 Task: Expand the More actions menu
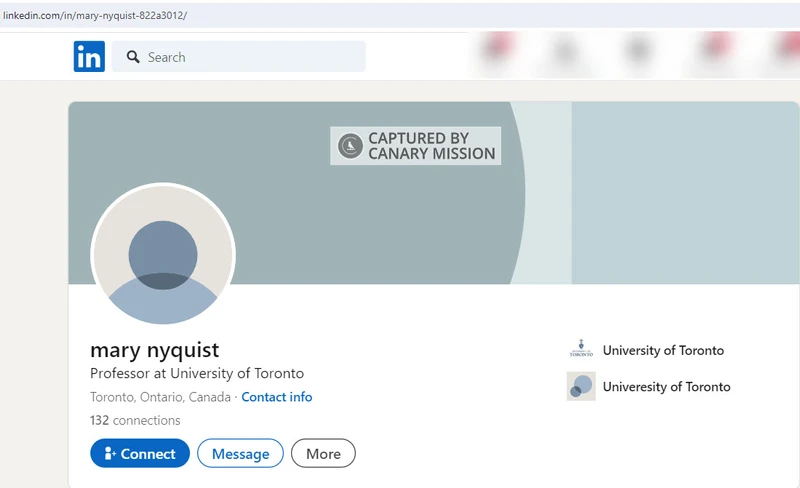323,453
